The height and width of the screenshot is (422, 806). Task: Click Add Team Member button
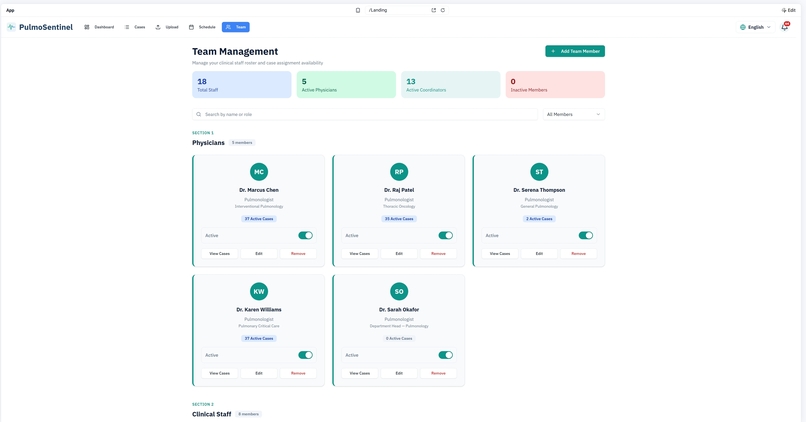pyautogui.click(x=575, y=51)
